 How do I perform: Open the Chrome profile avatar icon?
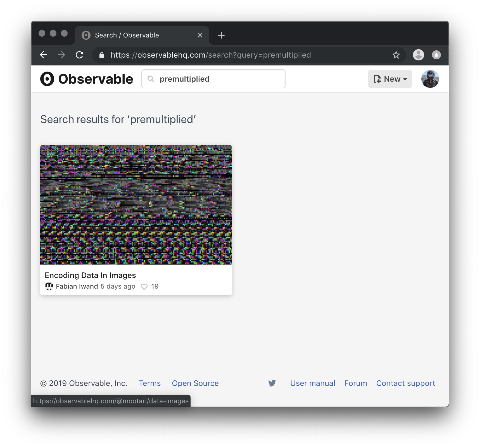419,55
